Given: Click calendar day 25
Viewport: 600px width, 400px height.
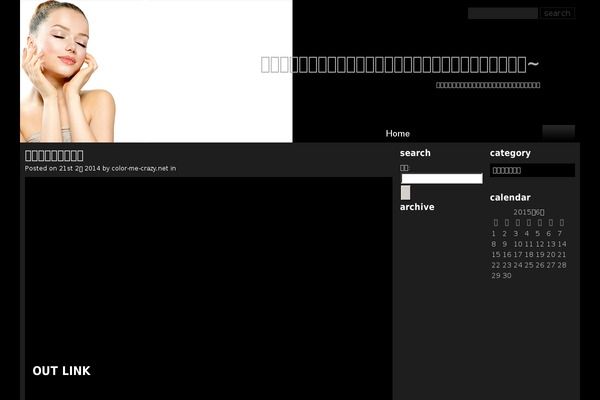Looking at the screenshot, I should 529,265.
